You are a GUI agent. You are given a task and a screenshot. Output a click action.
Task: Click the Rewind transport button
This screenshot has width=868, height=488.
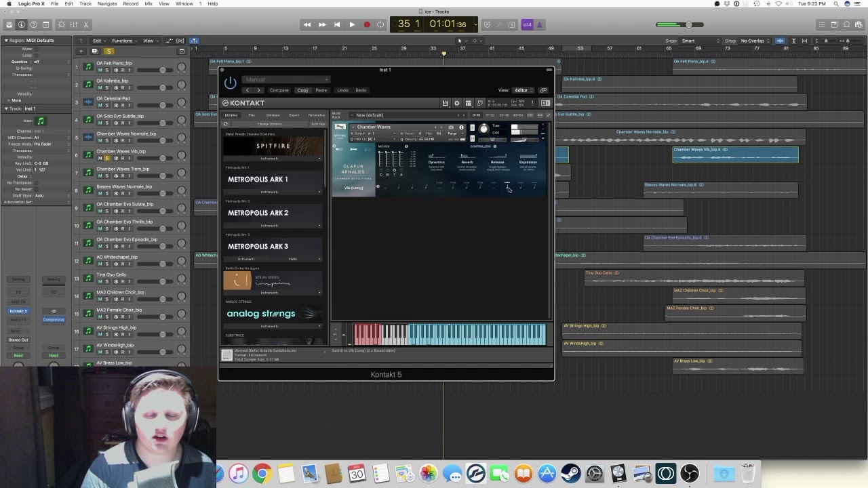click(x=307, y=24)
